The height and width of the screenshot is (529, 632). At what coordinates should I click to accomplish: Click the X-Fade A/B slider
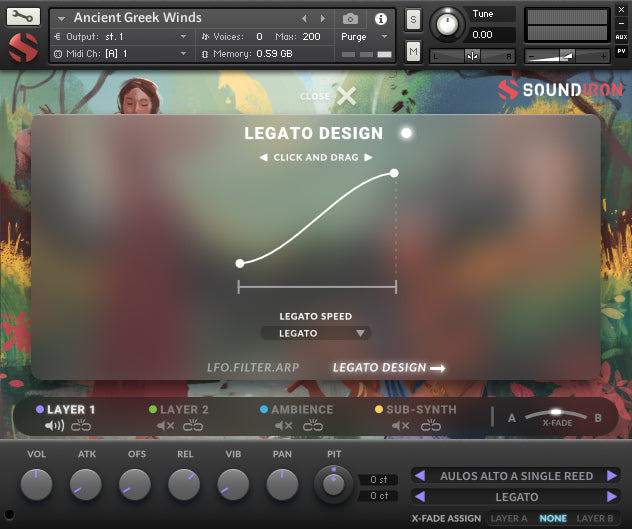[x=556, y=413]
